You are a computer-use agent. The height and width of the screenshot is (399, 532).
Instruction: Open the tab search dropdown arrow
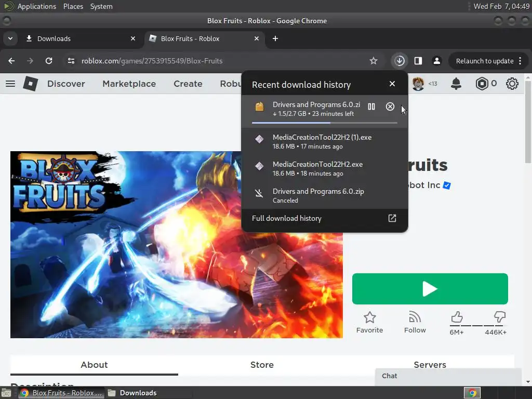(x=10, y=38)
